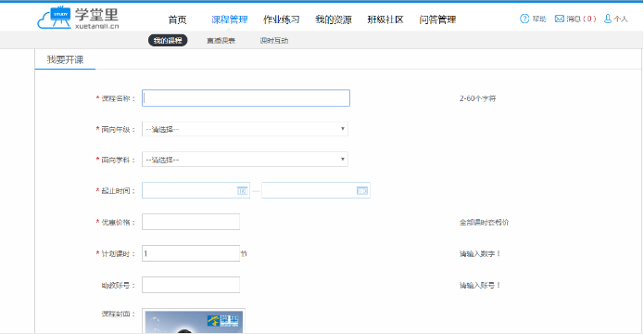644x334 pixels.
Task: Click the '助教账号：' field label
Action: (x=119, y=285)
